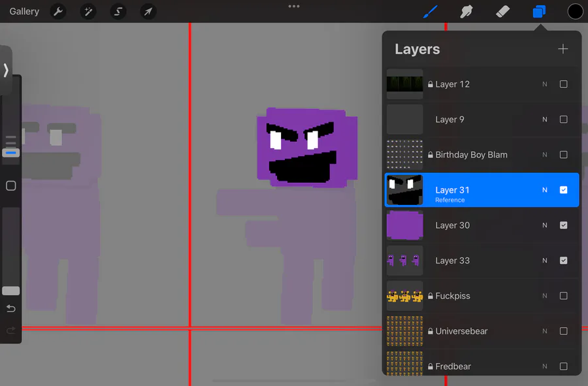Activate the Transform arrow tool
The height and width of the screenshot is (386, 588).
tap(148, 12)
